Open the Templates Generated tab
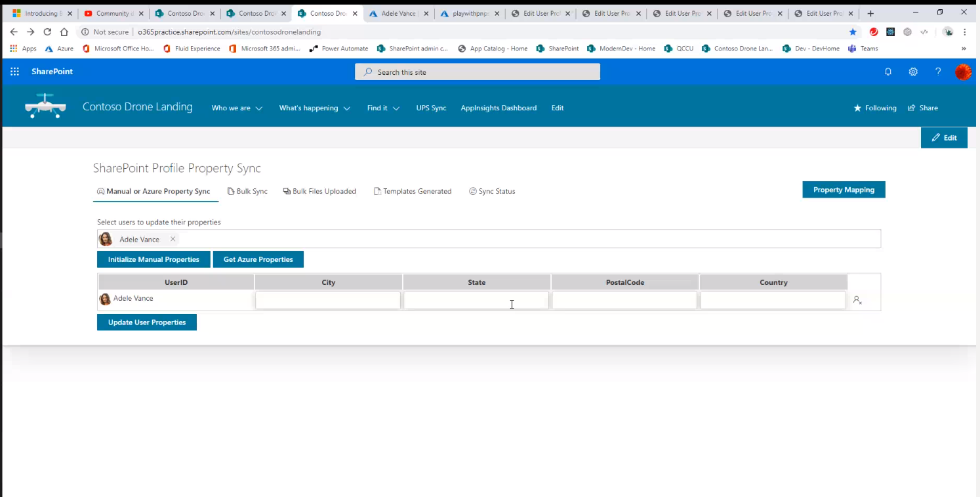Viewport: 980px width, 497px height. [413, 191]
